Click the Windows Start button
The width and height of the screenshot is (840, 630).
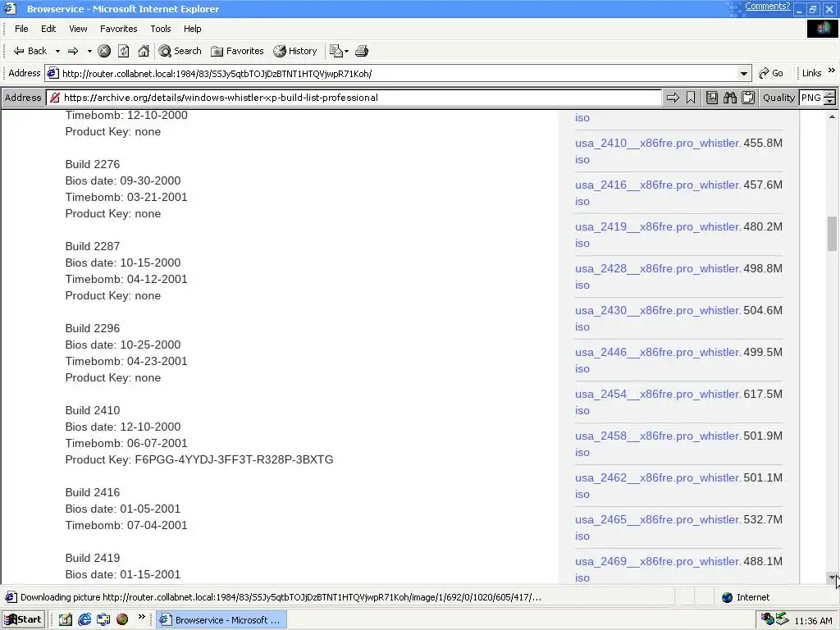(23, 620)
